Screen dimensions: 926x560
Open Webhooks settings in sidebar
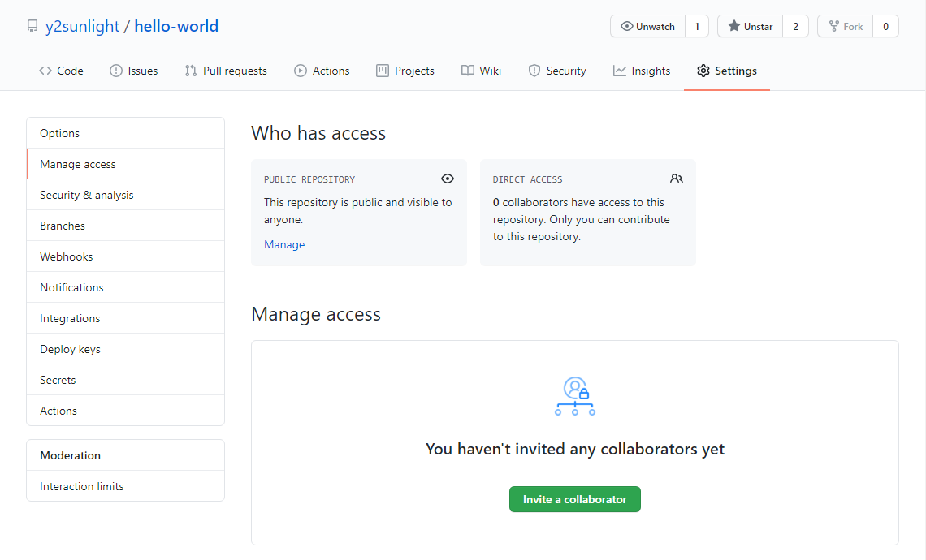pos(66,256)
